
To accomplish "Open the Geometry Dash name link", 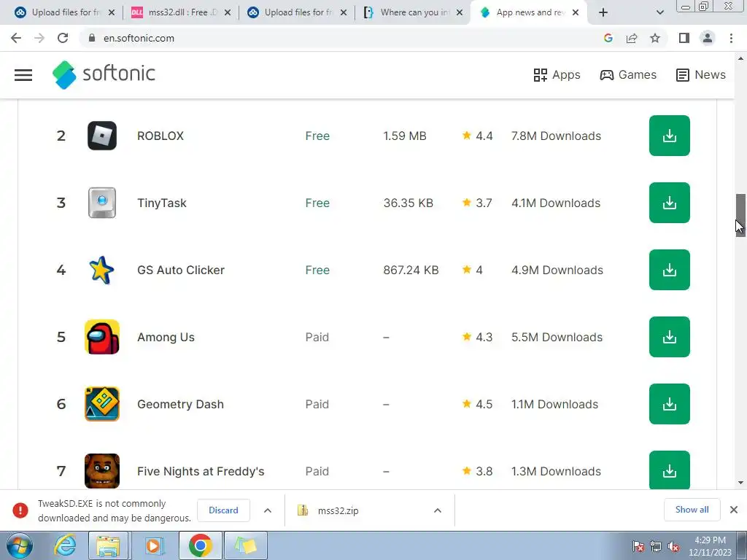I will click(x=181, y=404).
